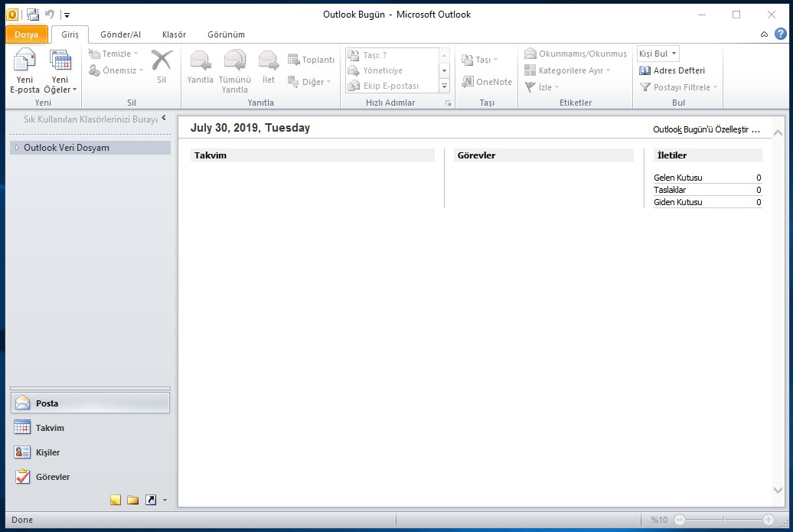Click the Görevler section header
This screenshot has width=793, height=532.
(543, 155)
